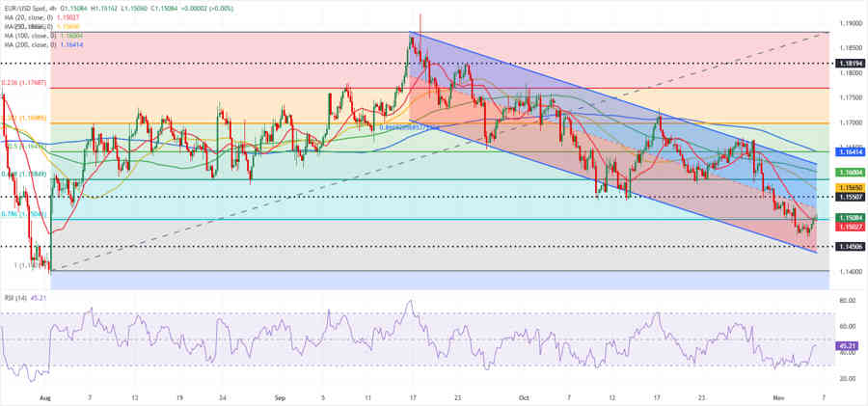Click the Sep date on time axis

pyautogui.click(x=281, y=396)
